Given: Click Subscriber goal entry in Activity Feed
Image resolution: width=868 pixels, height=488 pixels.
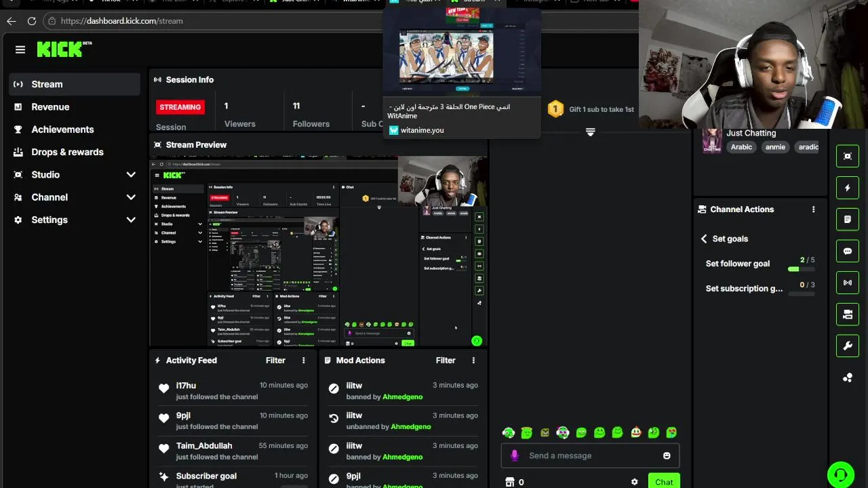Looking at the screenshot, I should [x=233, y=480].
